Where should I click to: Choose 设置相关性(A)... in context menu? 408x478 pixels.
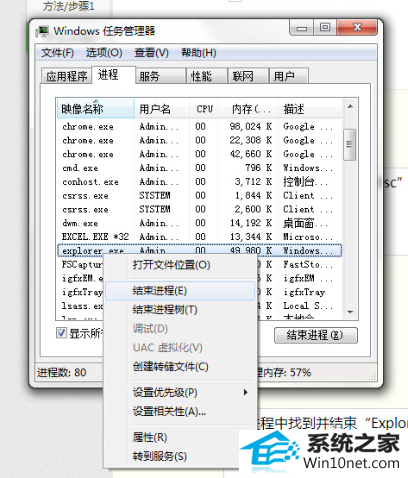coord(180,411)
